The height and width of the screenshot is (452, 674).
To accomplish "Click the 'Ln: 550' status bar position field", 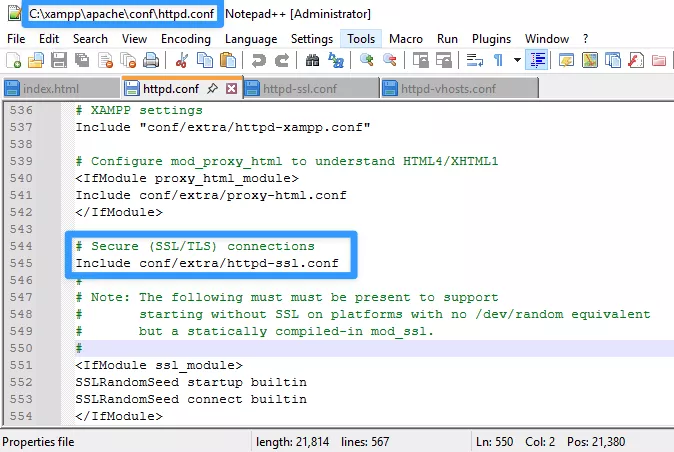I will [x=494, y=442].
